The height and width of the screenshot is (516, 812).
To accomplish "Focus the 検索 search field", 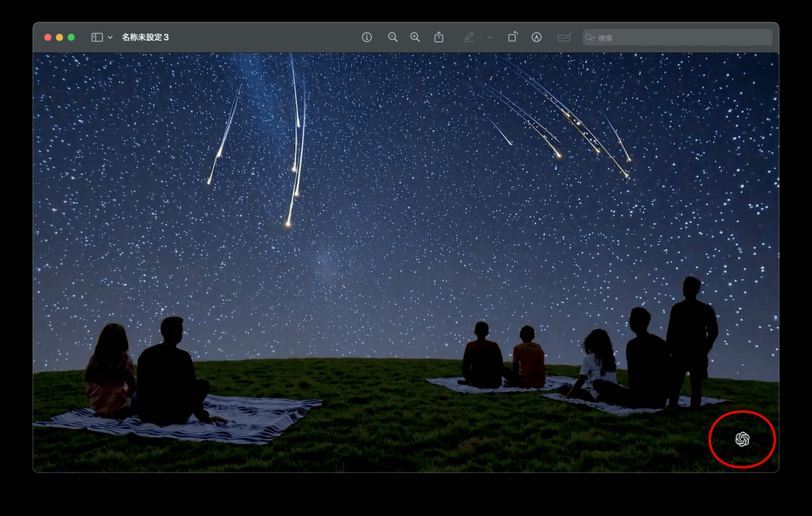I will (x=677, y=37).
